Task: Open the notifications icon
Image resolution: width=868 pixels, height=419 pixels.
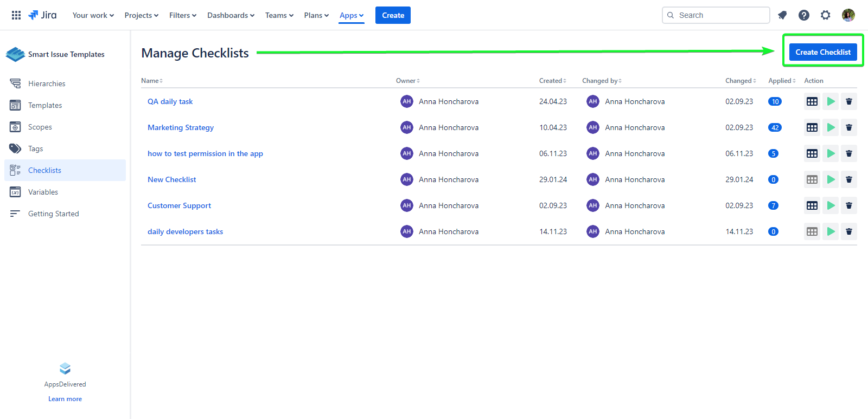Action: (782, 15)
